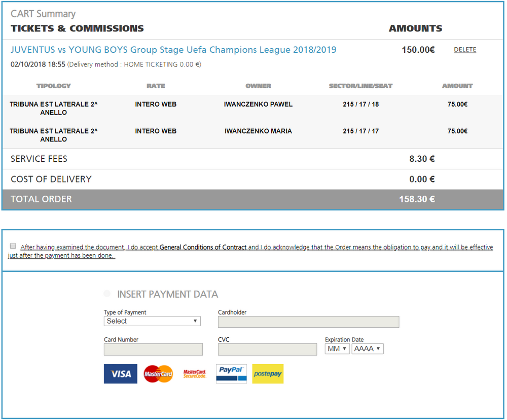
Task: Click the VISA card logo
Action: pos(120,374)
